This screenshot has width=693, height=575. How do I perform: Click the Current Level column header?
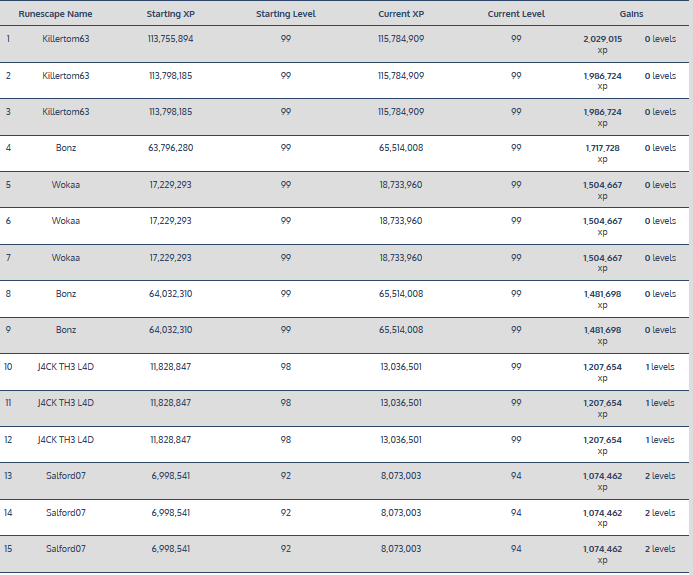[516, 15]
